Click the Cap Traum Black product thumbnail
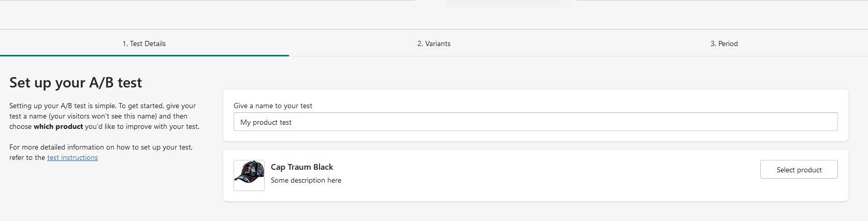Image resolution: width=868 pixels, height=221 pixels. pos(249,175)
